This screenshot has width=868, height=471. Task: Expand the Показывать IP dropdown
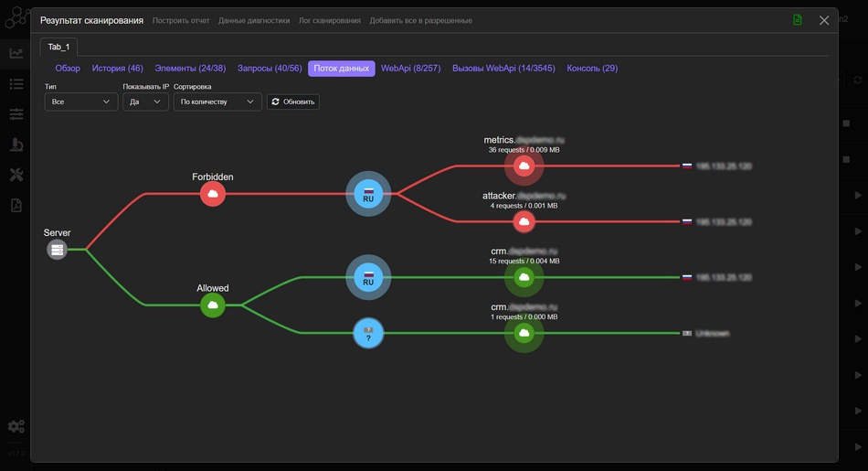tap(145, 102)
